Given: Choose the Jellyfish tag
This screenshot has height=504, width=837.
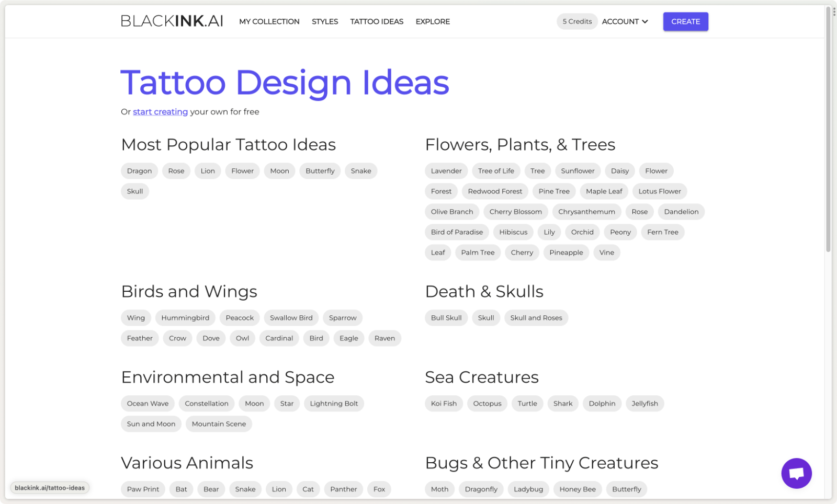Looking at the screenshot, I should pos(644,404).
